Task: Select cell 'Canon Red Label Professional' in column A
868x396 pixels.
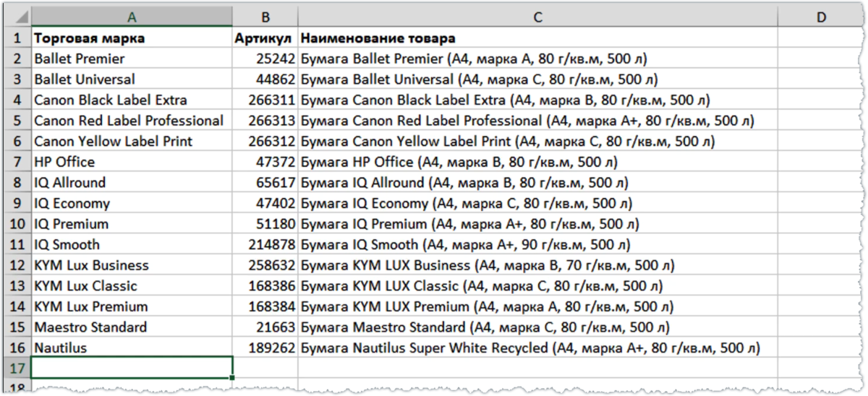Action: pyautogui.click(x=132, y=121)
